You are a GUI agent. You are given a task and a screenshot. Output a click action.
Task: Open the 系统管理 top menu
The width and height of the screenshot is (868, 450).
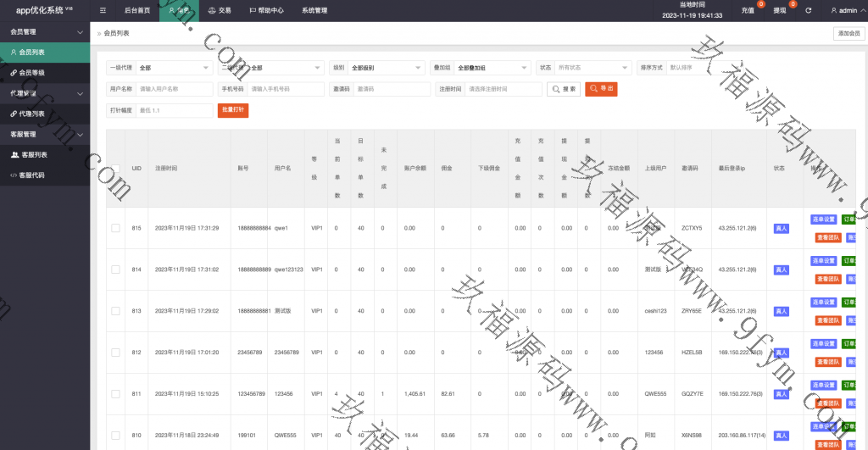(x=314, y=11)
